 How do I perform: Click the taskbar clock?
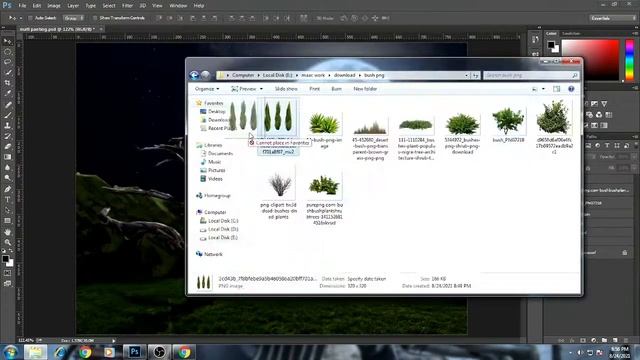620,352
